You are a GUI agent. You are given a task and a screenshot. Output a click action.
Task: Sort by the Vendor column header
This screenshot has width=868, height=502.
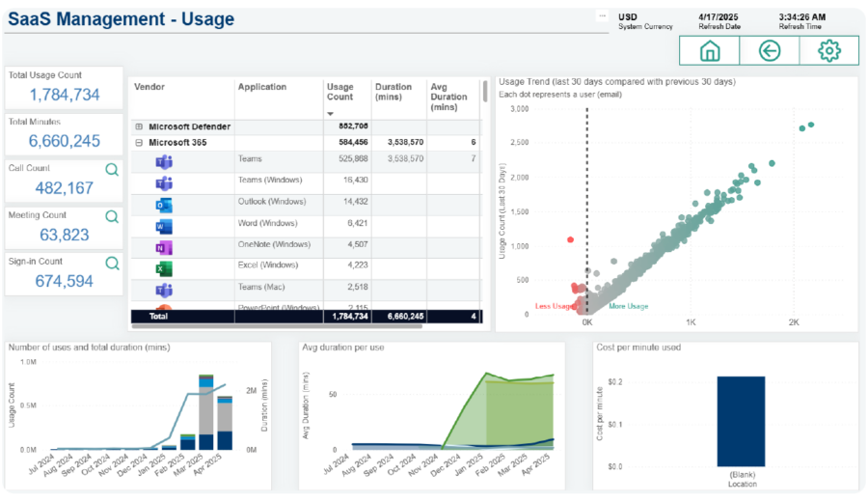tap(149, 87)
